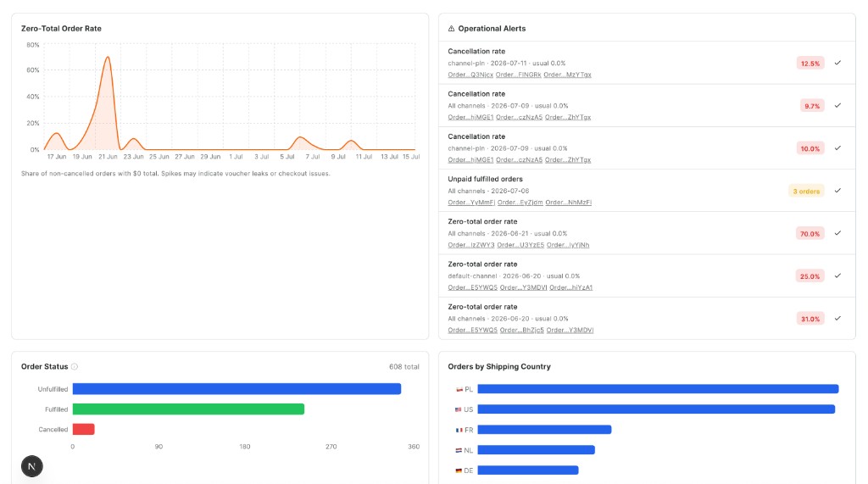Mark the 10.0% cancellation alert as resolved
This screenshot has width=868, height=484.
837,148
